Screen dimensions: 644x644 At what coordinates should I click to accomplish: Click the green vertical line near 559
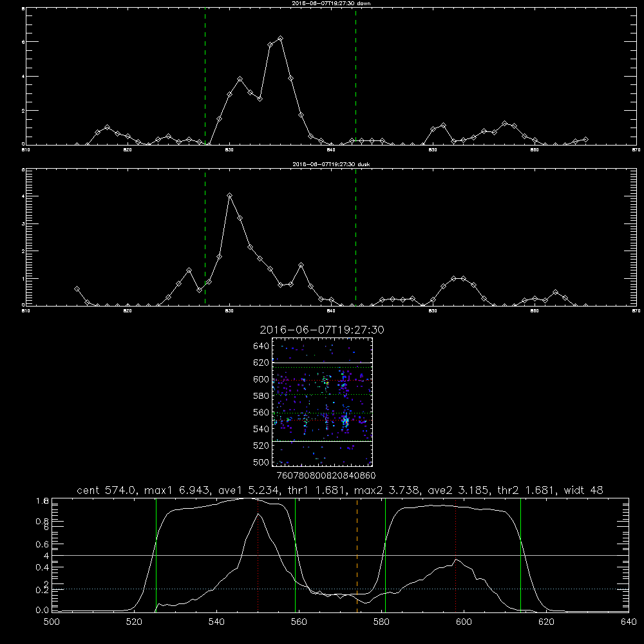[x=296, y=555]
